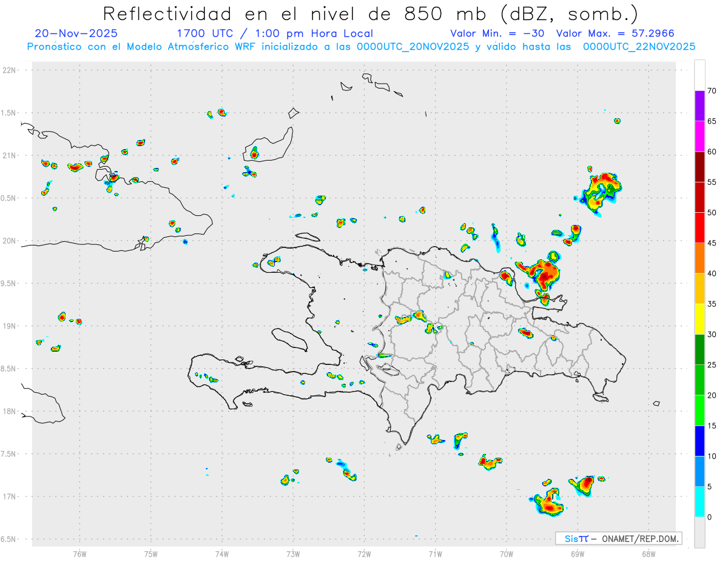728x562 pixels.
Task: Click the latitude axis label '17N'
Action: tap(10, 497)
